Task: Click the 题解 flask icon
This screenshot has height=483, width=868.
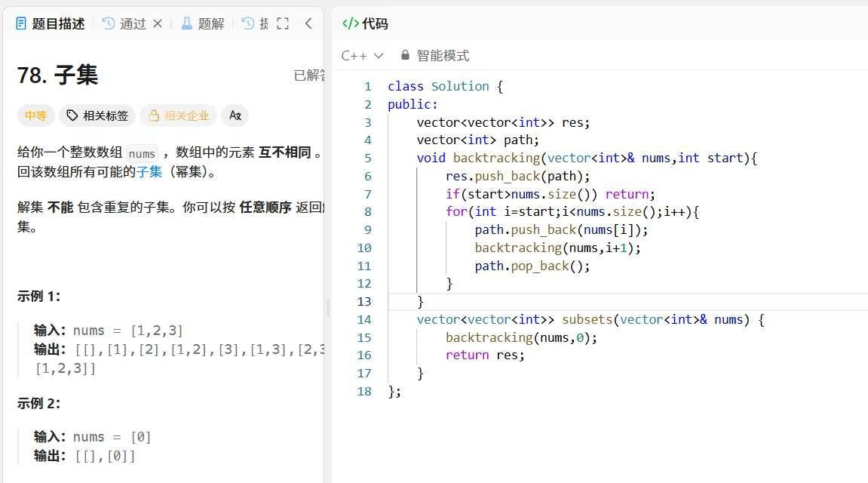Action: click(x=187, y=23)
